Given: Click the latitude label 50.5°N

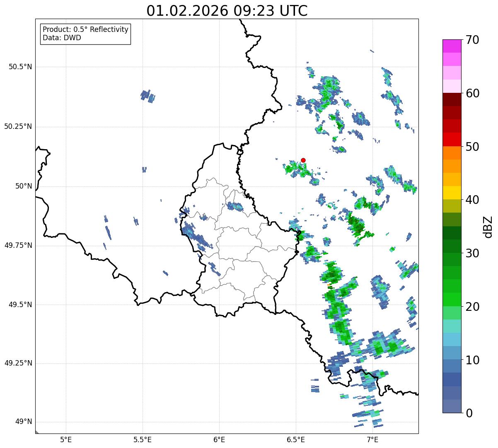Looking at the screenshot, I should pyautogui.click(x=20, y=67).
